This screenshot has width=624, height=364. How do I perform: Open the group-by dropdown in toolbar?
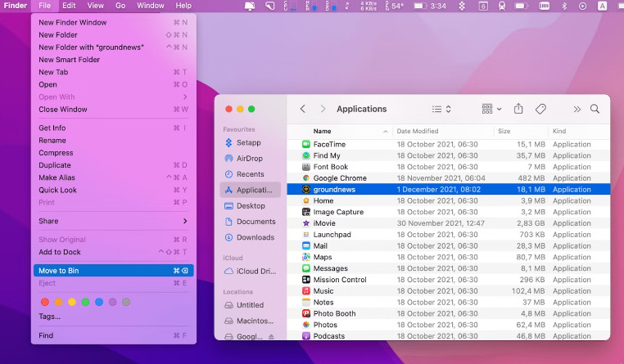click(491, 109)
